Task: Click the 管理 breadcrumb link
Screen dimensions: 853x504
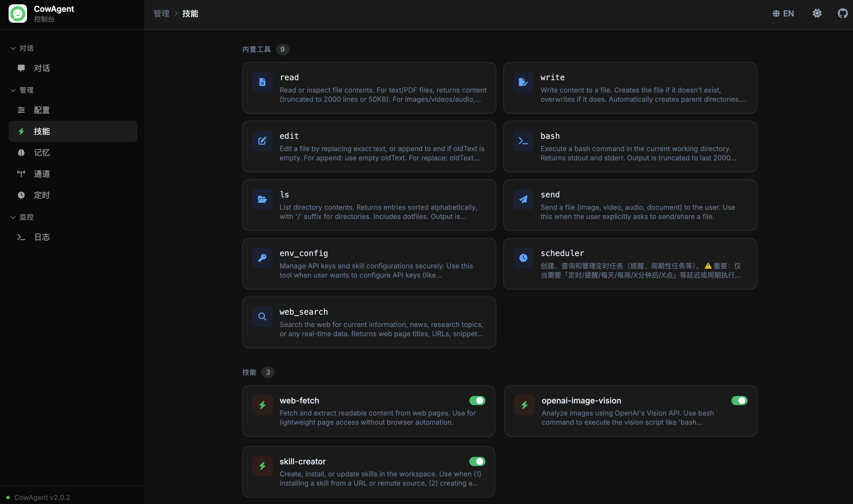Action: (x=161, y=14)
